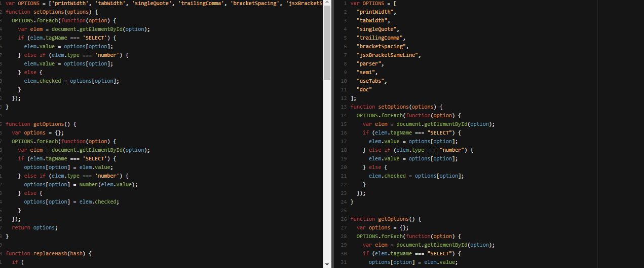This screenshot has width=644, height=268.
Task: Click 'OPTIONS.forEach(function(option) {' on right pane line 14
Action: pos(409,115)
